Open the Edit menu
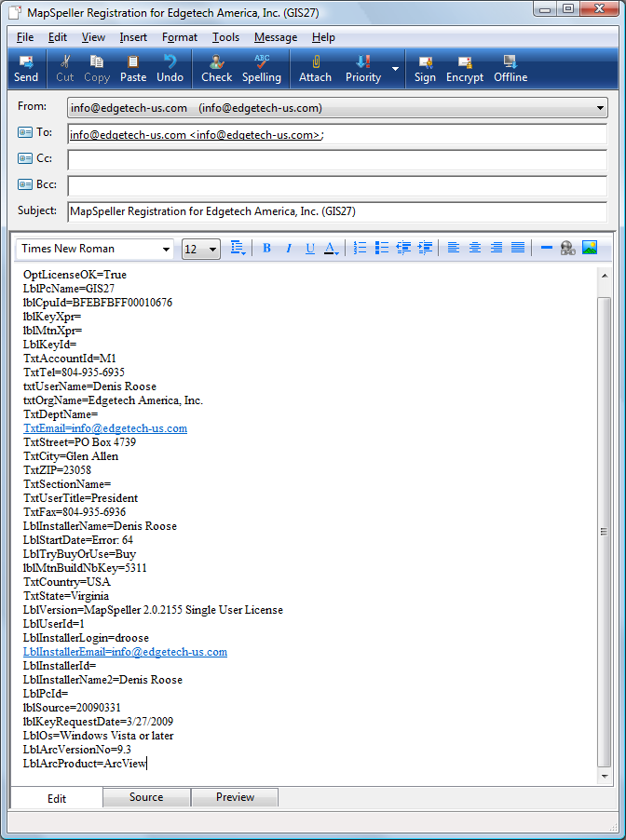This screenshot has width=626, height=840. tap(58, 37)
